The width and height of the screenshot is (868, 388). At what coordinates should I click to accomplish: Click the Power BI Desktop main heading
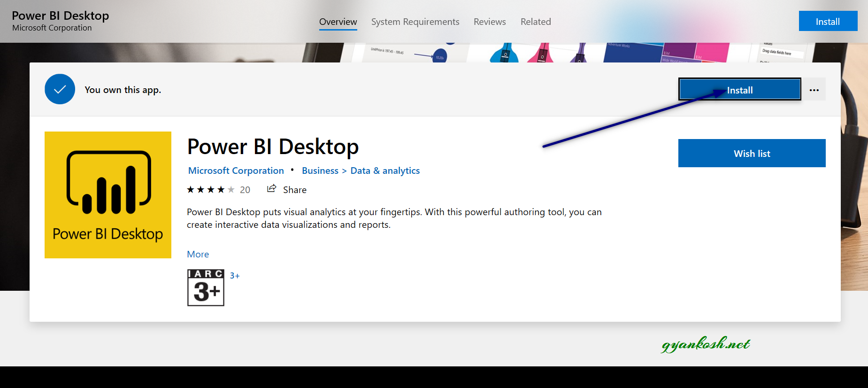tap(273, 147)
